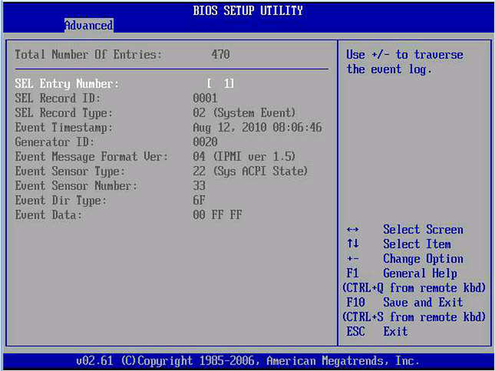Screen dimensions: 495x371
Task: Click the Event Dir Type label
Action: pos(61,200)
